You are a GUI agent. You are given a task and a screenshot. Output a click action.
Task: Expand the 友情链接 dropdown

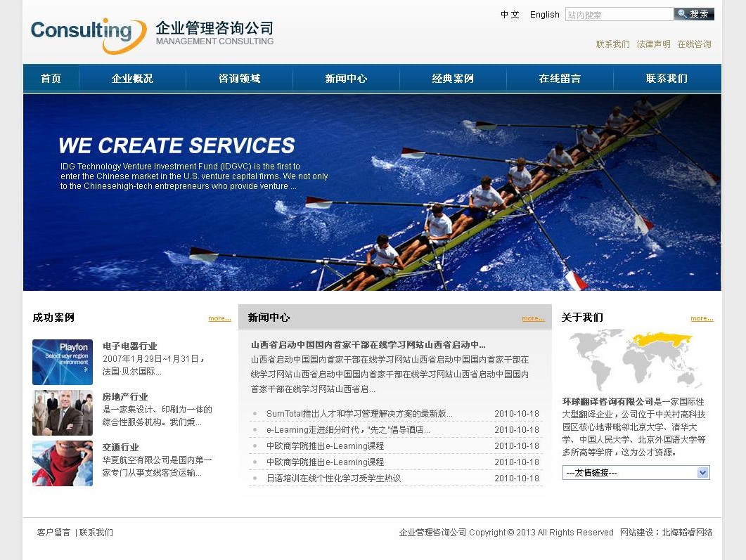(636, 473)
